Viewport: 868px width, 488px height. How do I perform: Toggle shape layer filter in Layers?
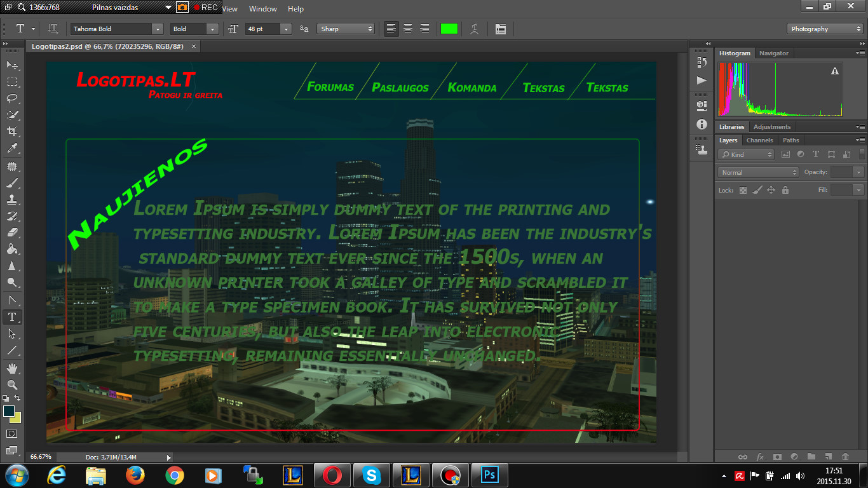pyautogui.click(x=831, y=154)
